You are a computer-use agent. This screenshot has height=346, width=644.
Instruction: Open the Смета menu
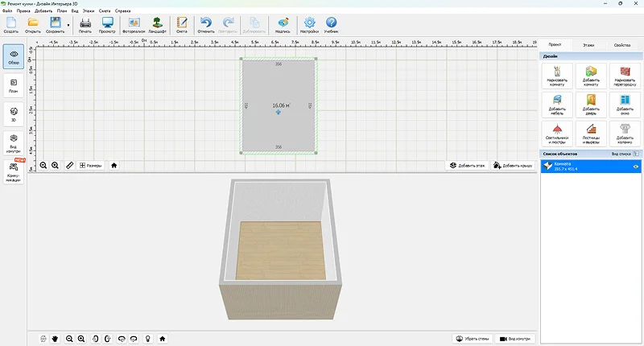click(x=105, y=11)
